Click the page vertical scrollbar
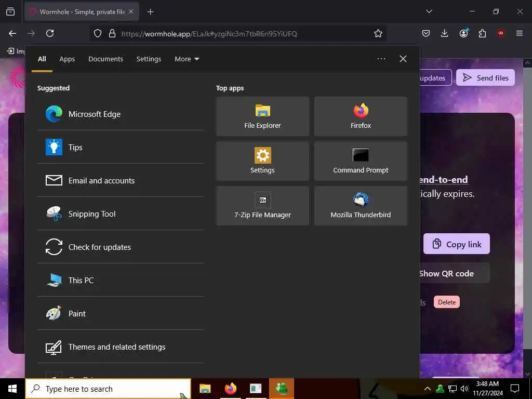 tap(527, 217)
